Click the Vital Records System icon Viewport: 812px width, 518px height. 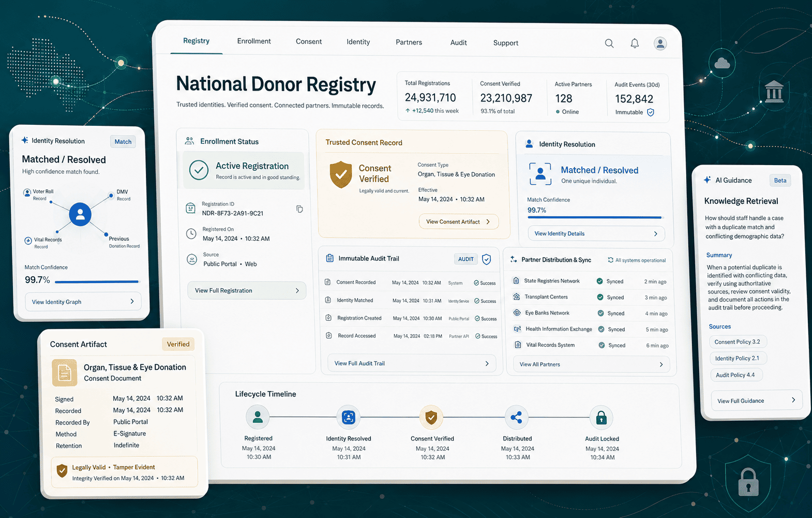pyautogui.click(x=518, y=345)
